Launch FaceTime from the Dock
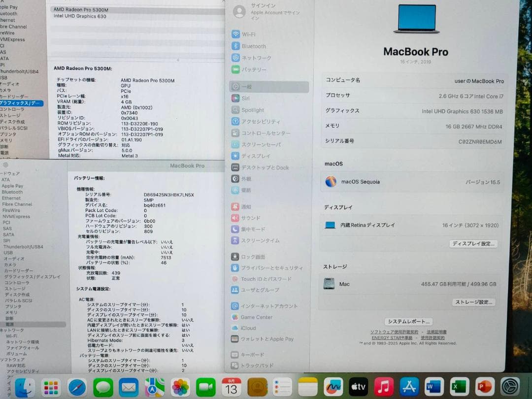 point(206,387)
